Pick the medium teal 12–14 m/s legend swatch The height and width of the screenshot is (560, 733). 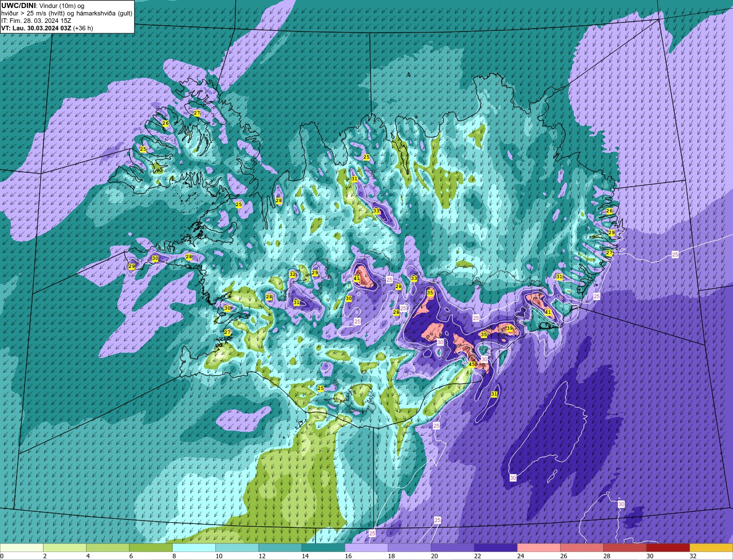pos(280,547)
